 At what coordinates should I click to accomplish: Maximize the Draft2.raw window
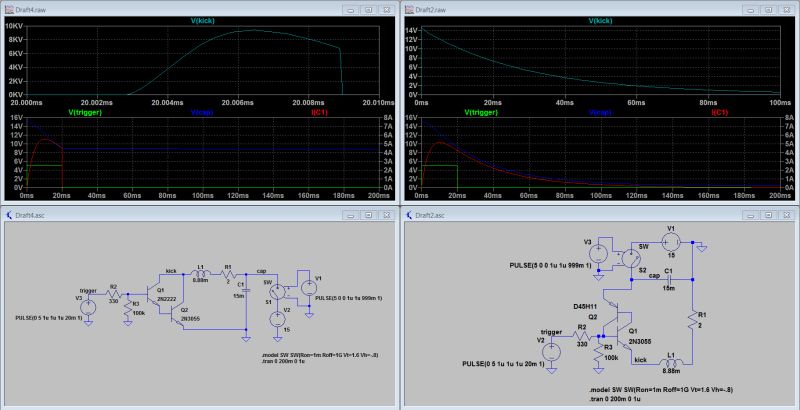[768, 9]
